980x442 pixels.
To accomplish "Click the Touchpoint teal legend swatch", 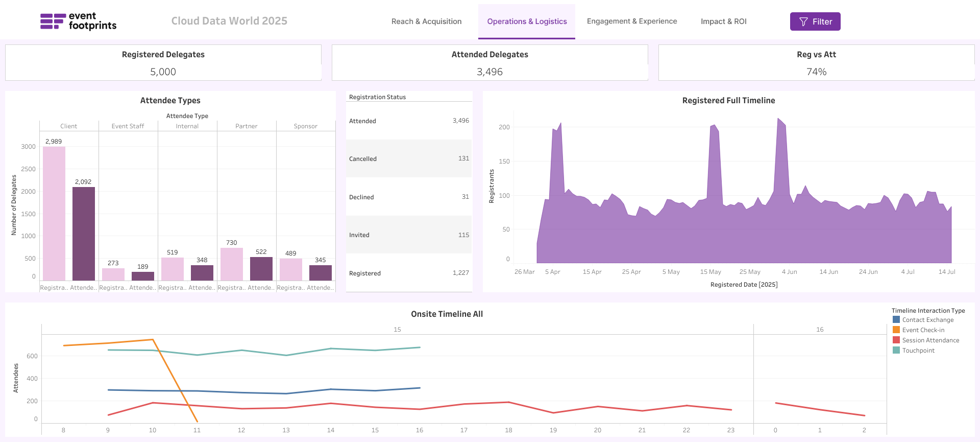I will point(896,351).
